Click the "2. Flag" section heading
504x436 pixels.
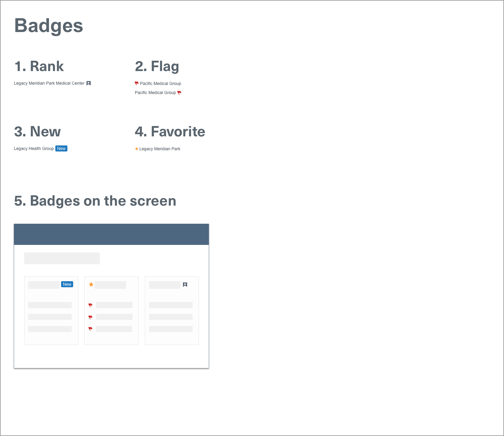[x=157, y=66]
